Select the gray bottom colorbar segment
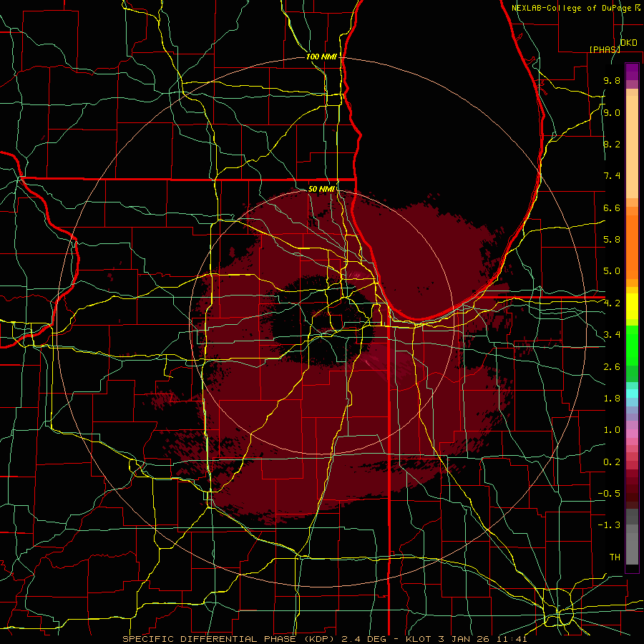Screen dimensions: 644x644 tap(632, 549)
